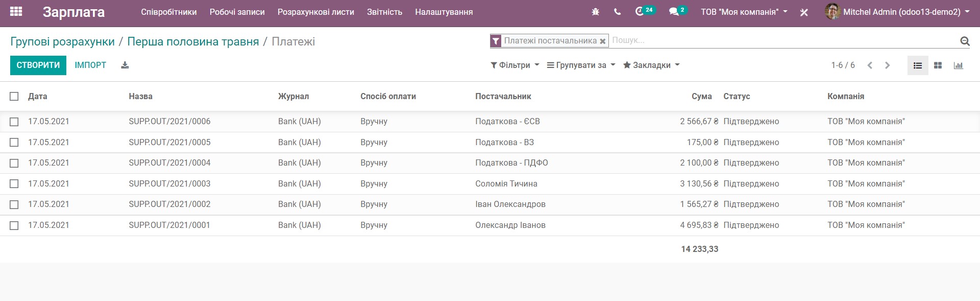The width and height of the screenshot is (980, 301).
Task: Click the debug bug icon
Action: coord(595,12)
